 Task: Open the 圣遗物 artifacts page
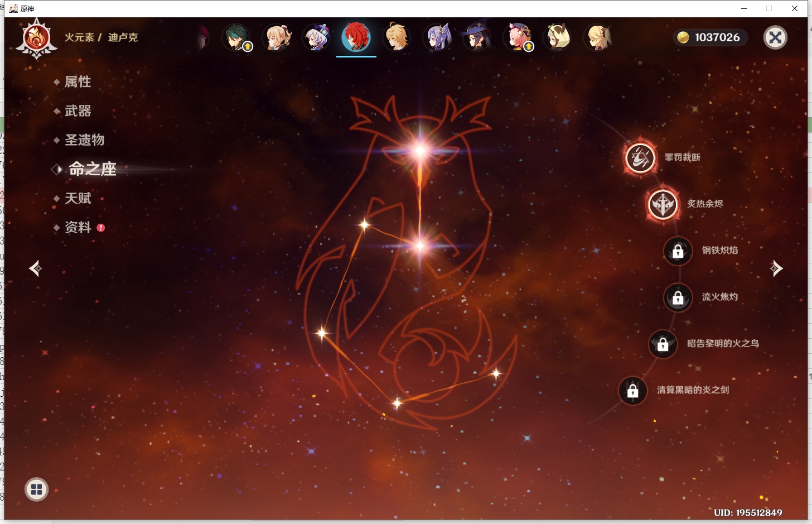84,140
